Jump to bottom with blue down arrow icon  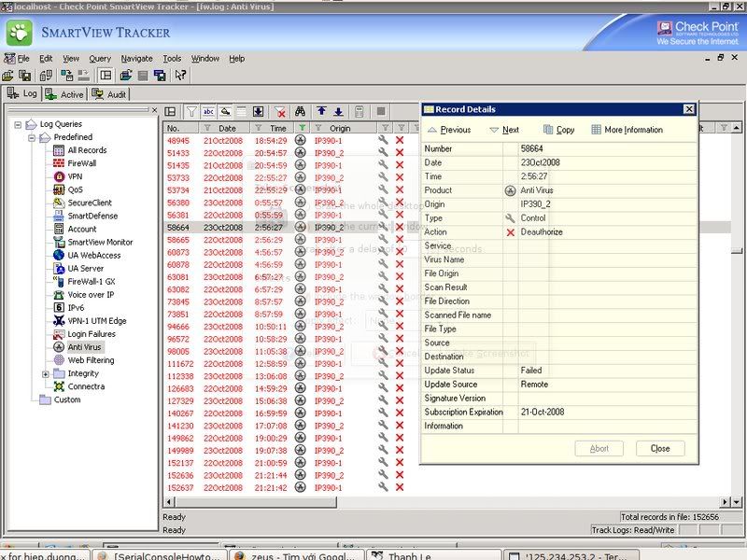coord(338,112)
